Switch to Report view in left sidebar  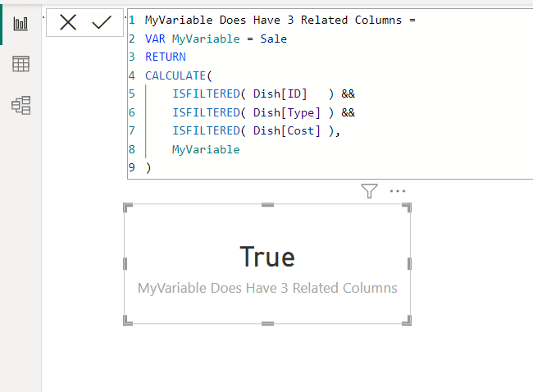click(x=20, y=22)
